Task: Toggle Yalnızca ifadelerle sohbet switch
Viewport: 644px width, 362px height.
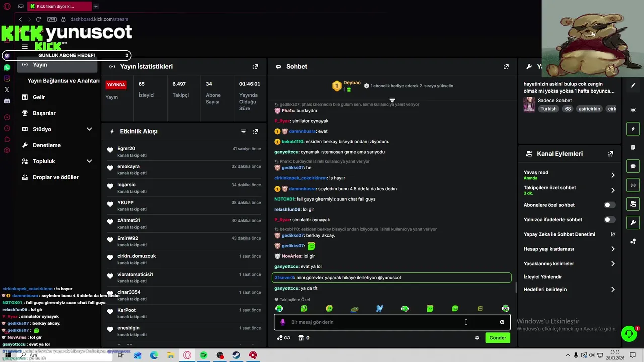Action: [609, 220]
